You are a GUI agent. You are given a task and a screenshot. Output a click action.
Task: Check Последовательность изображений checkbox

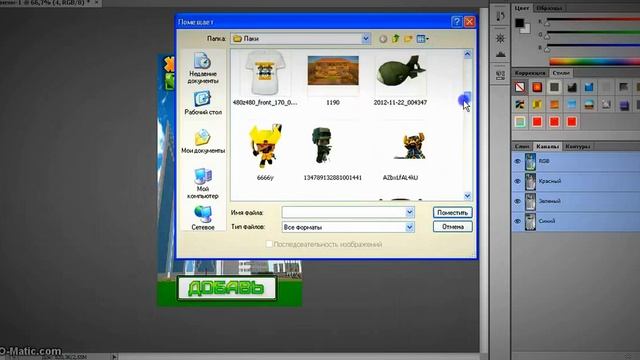tap(269, 244)
